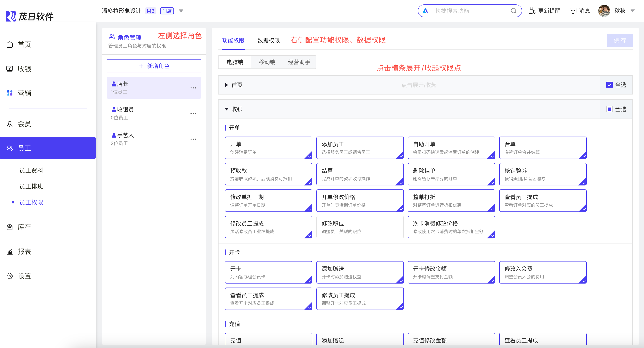Click the 快捷搜索功能 search field

pyautogui.click(x=470, y=11)
